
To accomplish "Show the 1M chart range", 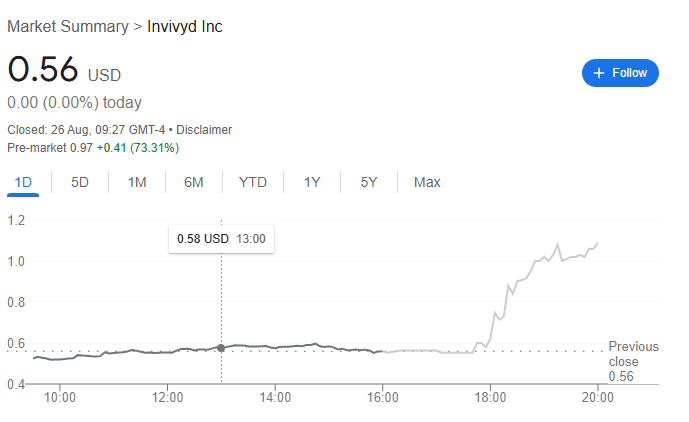I will (137, 182).
